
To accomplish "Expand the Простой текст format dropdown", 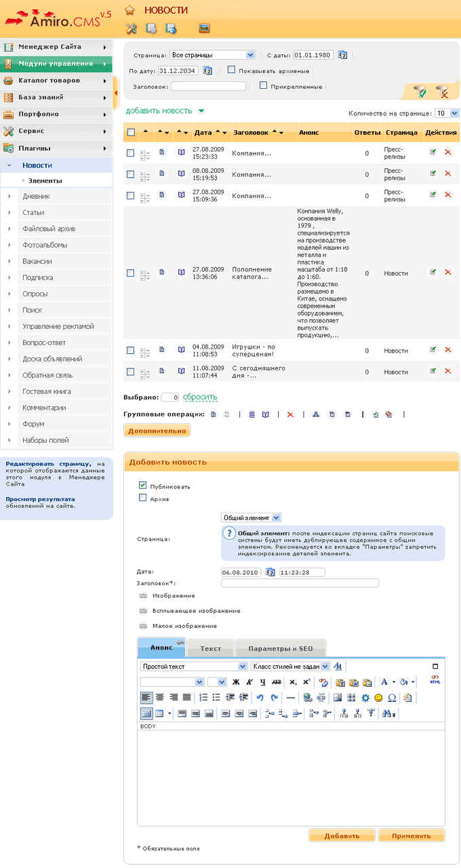I will tap(193, 667).
